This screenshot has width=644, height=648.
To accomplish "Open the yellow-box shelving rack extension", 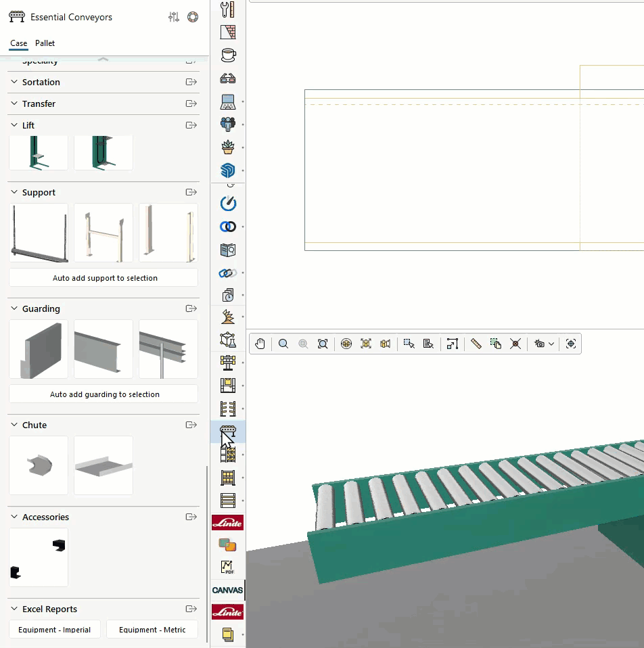I will [x=228, y=478].
